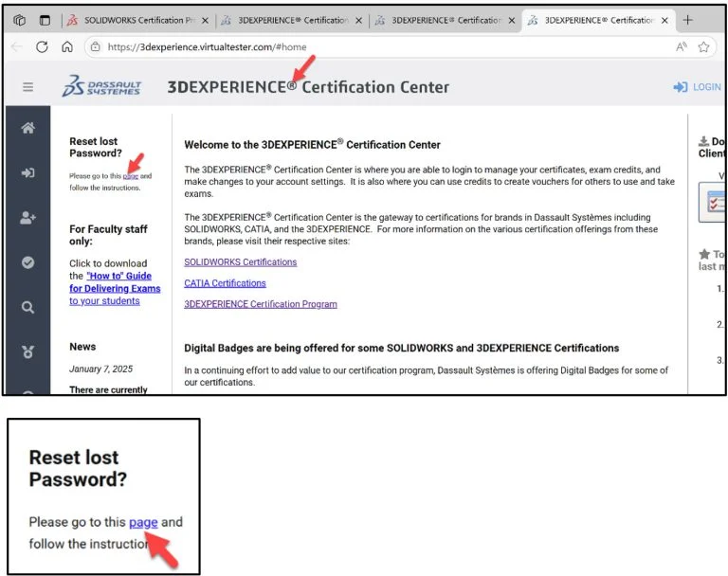This screenshot has width=728, height=576.
Task: Open the 3DEXPERIENCE Certification Program link
Action: pos(260,304)
